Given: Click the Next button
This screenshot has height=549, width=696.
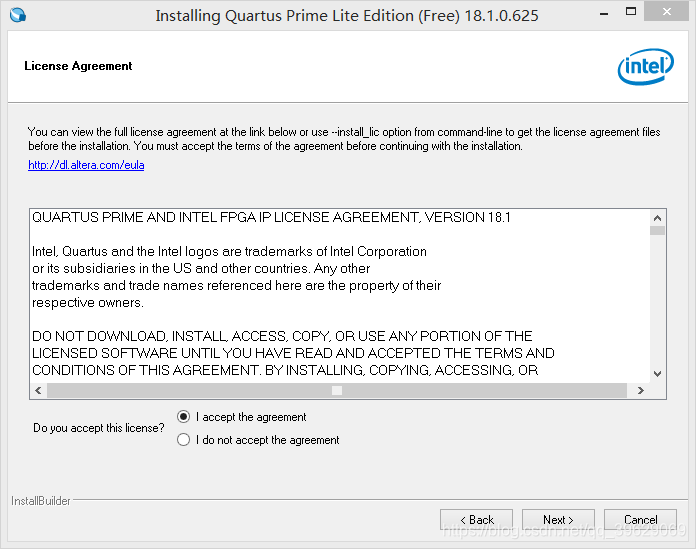Looking at the screenshot, I should click(x=558, y=519).
